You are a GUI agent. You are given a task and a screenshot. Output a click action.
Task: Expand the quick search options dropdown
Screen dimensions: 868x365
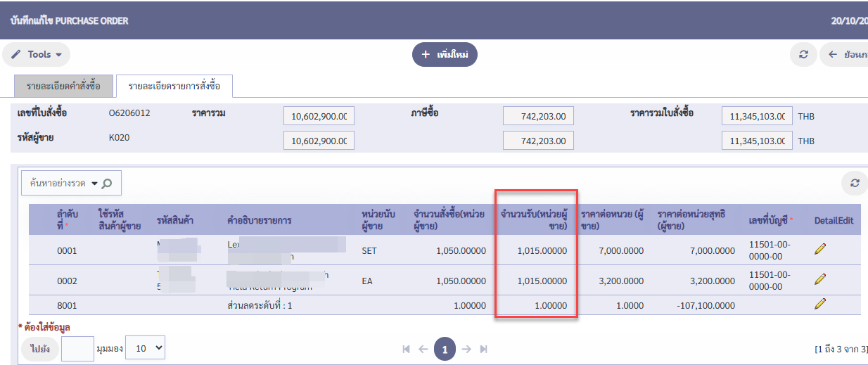click(x=94, y=183)
